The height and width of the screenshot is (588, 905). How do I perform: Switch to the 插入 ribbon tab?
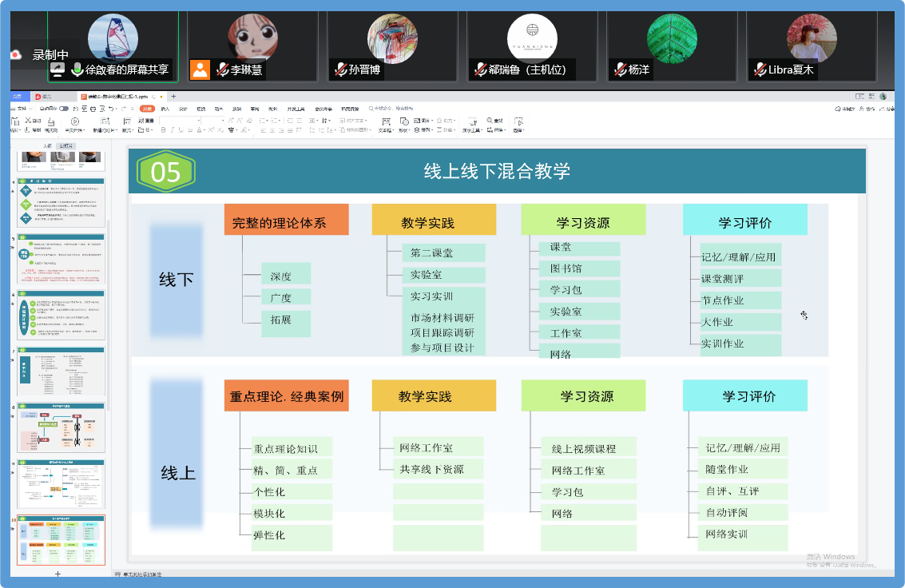165,108
